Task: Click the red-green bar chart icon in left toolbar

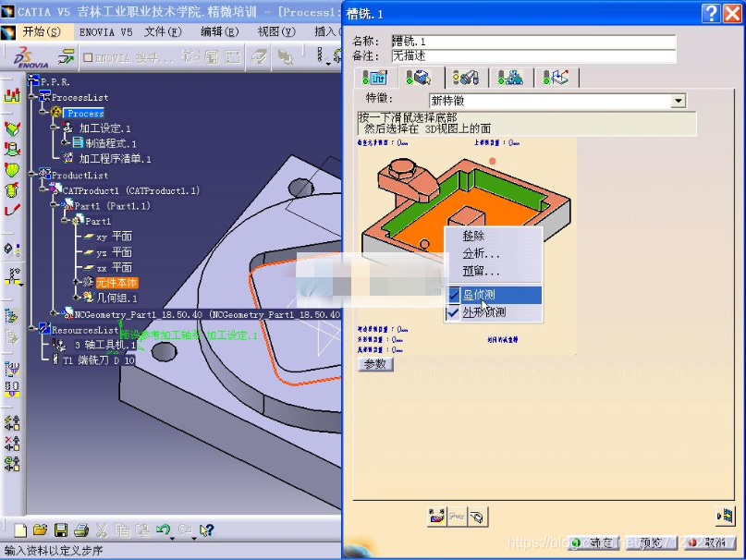Action: point(12,95)
